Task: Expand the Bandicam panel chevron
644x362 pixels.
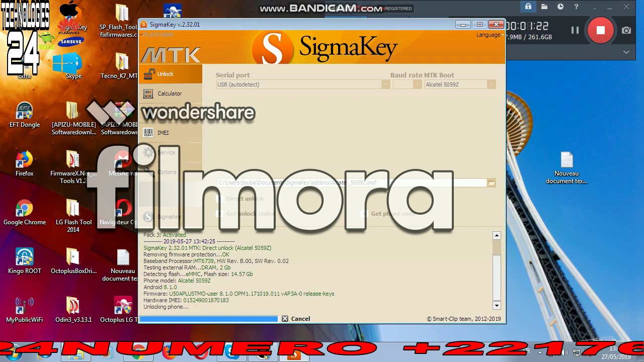Action: 626,52
